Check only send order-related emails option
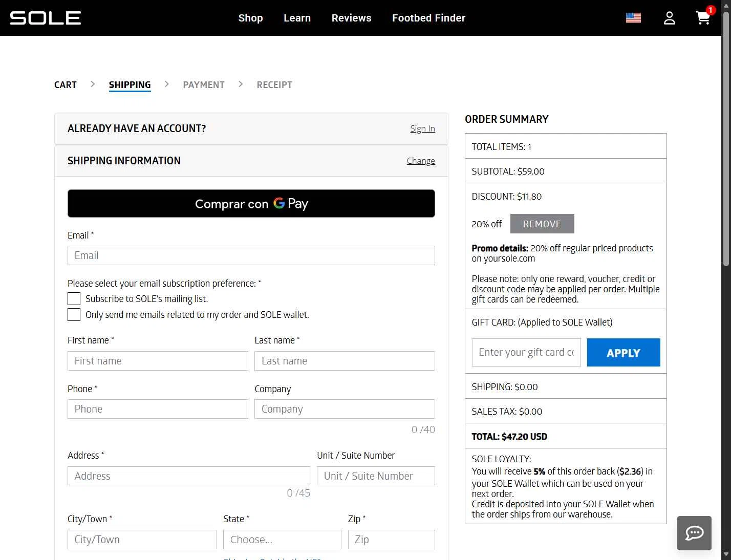731x560 pixels. pos(74,314)
